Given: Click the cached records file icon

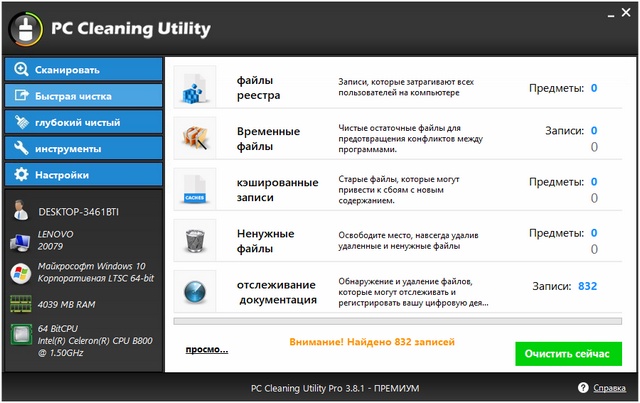Looking at the screenshot, I should (194, 189).
